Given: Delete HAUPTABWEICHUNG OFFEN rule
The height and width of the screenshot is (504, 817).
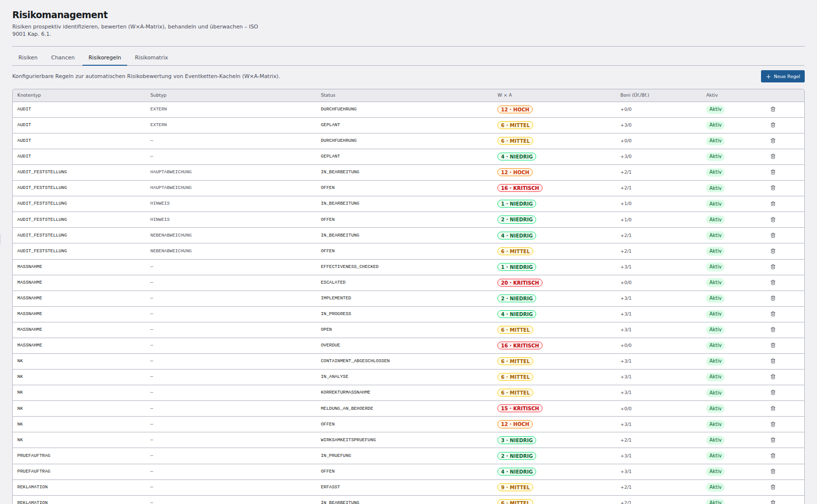Looking at the screenshot, I should click(x=773, y=188).
